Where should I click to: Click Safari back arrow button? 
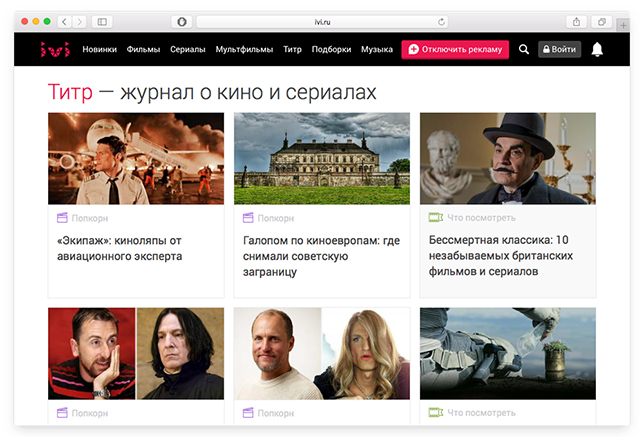click(x=64, y=22)
